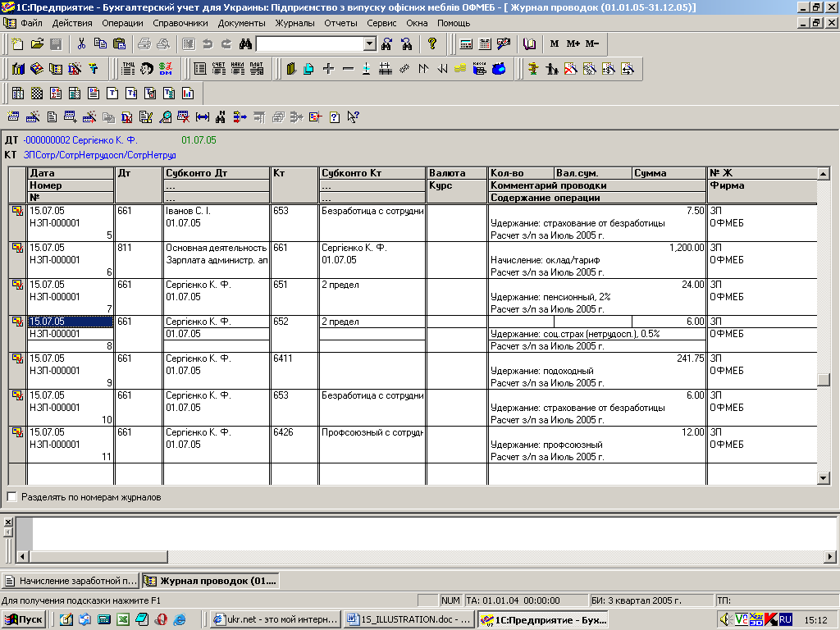Create a new document with the New icon
Image resolution: width=840 pixels, height=630 pixels.
click(x=17, y=44)
